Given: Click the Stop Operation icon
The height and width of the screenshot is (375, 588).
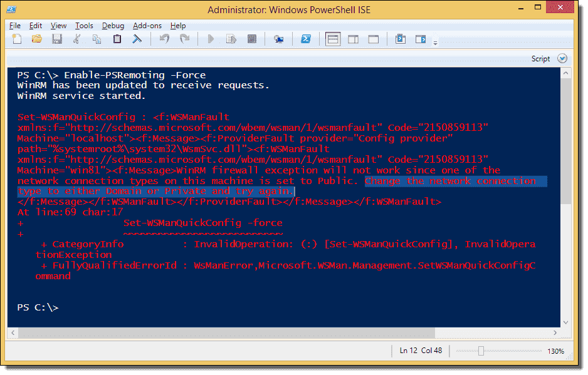Looking at the screenshot, I should pos(252,39).
